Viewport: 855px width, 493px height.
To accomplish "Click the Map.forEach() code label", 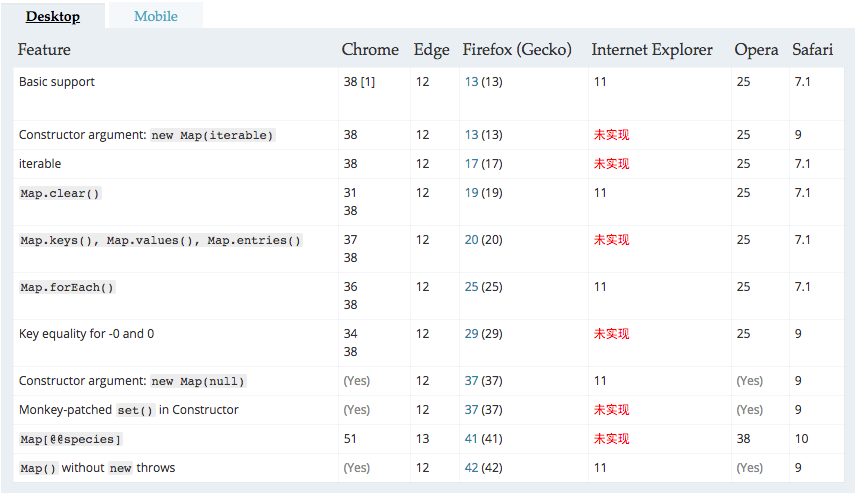I will click(x=67, y=287).
